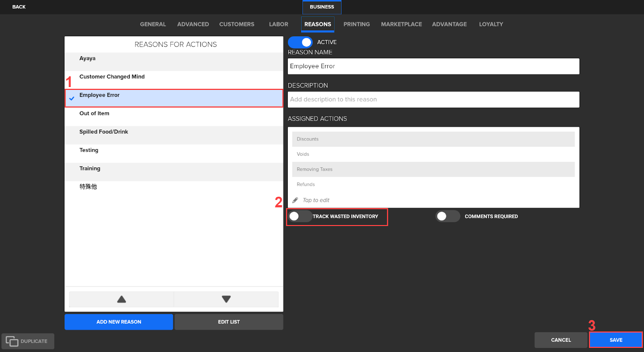Screen dimensions: 644x352
Task: Click Add New Reason button
Action: [119, 322]
